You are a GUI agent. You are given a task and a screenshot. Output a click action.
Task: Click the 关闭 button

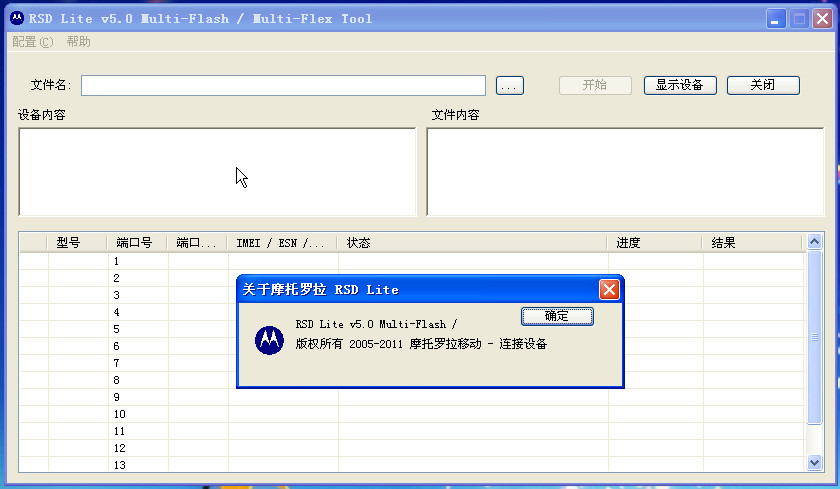pyautogui.click(x=763, y=85)
